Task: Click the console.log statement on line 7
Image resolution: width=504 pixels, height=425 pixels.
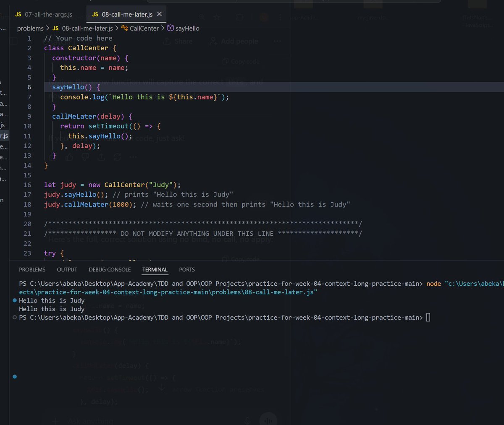Action: click(x=144, y=97)
